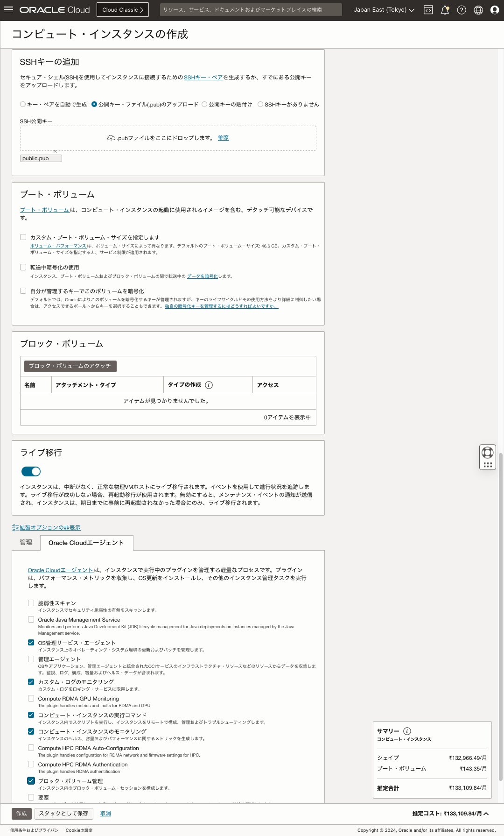The height and width of the screenshot is (836, 504).
Task: Click ブロック・ボリュームのアタッチ button
Action: [70, 366]
